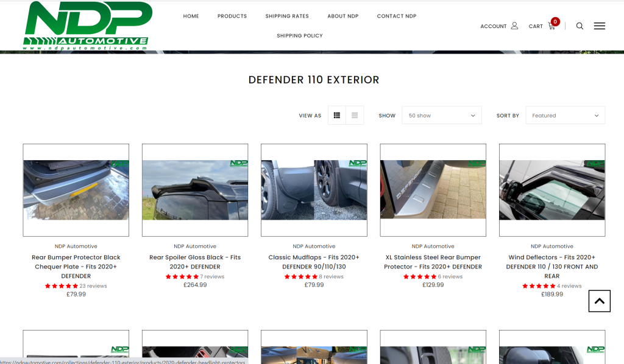Open Classic Mudflaps product link
Screen dimensions: 624x364
(x=314, y=262)
